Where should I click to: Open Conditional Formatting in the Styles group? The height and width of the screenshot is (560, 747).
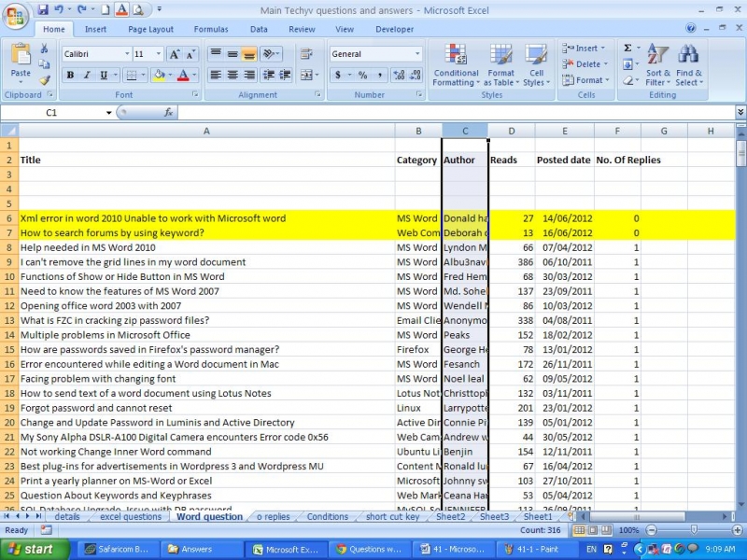tap(456, 65)
